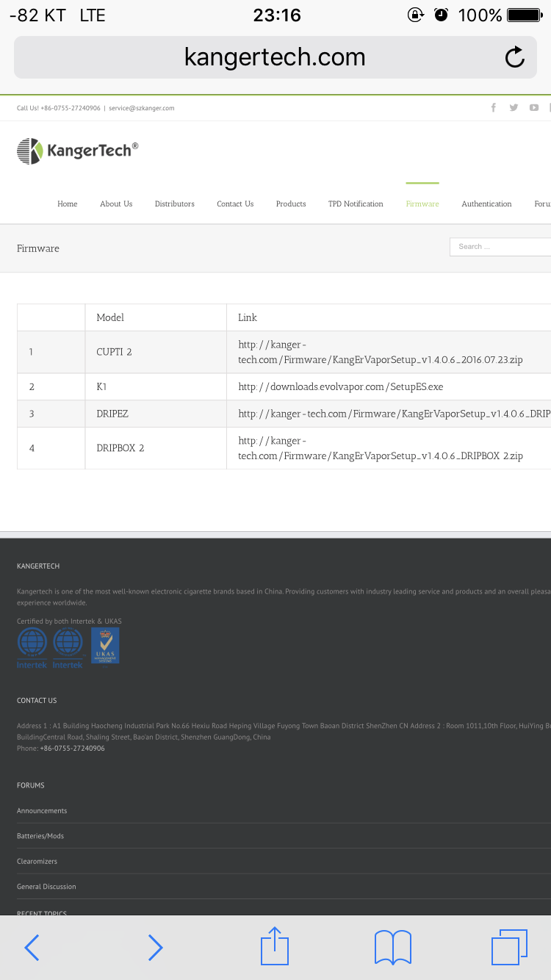Open the About Us menu item

coord(116,203)
